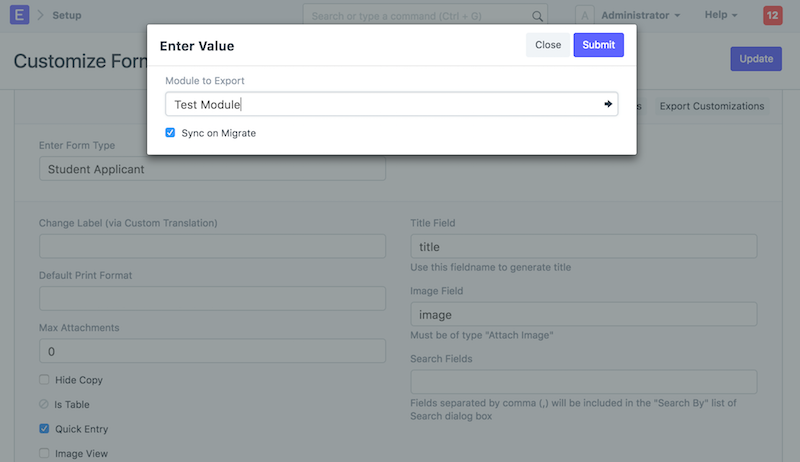Enable the Hide Copy checkbox
Image resolution: width=800 pixels, height=462 pixels.
[x=44, y=380]
